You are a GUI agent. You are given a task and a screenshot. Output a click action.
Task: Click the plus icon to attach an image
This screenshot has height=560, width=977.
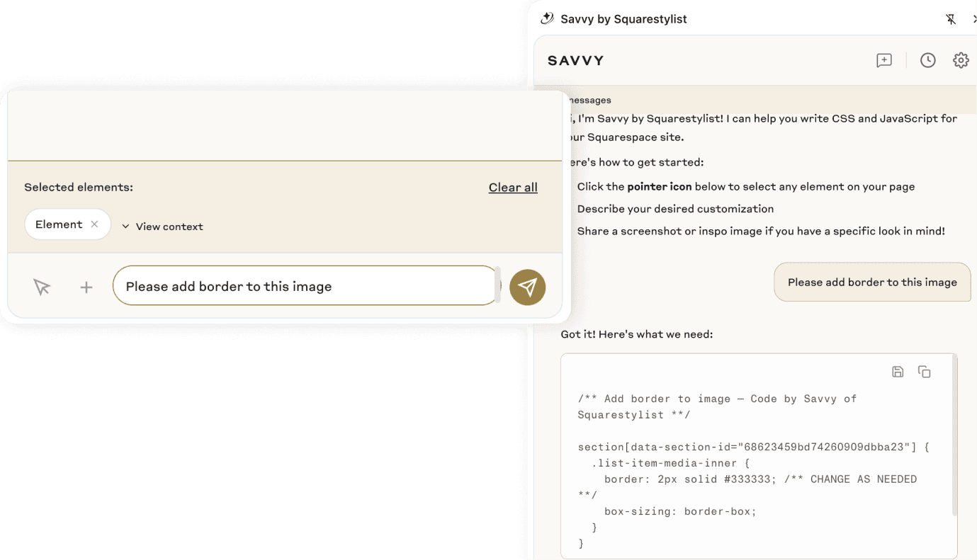click(x=86, y=287)
